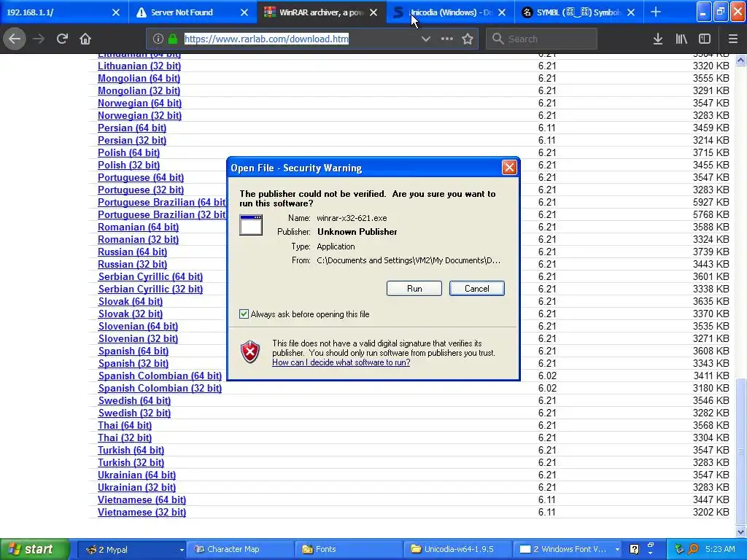The width and height of the screenshot is (747, 560).
Task: Uncheck Always ask before opening this file
Action: click(244, 314)
